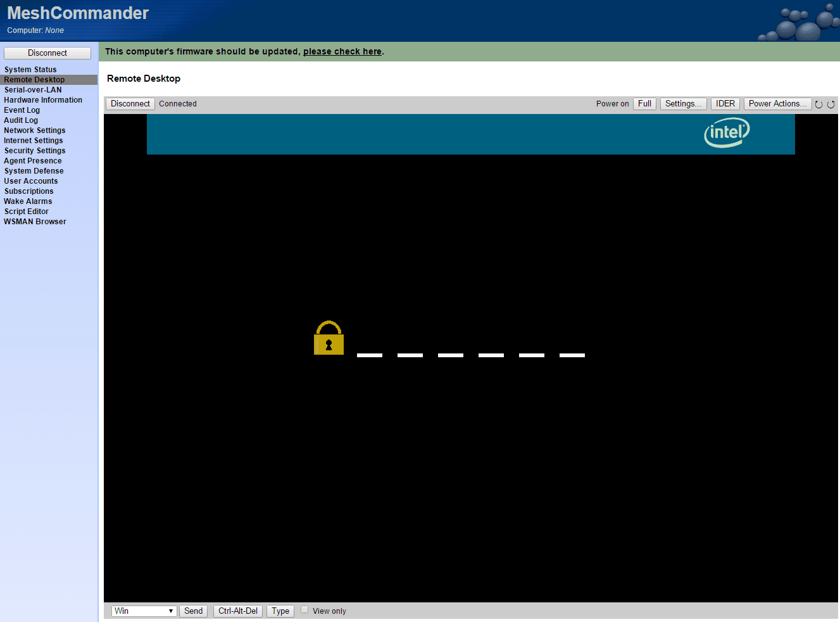Click the IDER button
The height and width of the screenshot is (622, 840).
[725, 104]
